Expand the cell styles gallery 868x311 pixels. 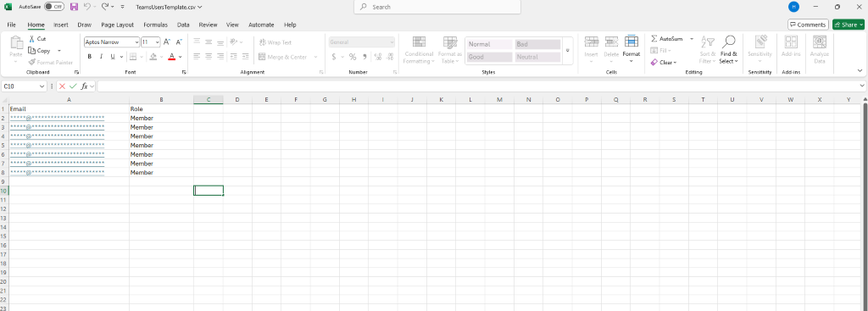tap(567, 50)
